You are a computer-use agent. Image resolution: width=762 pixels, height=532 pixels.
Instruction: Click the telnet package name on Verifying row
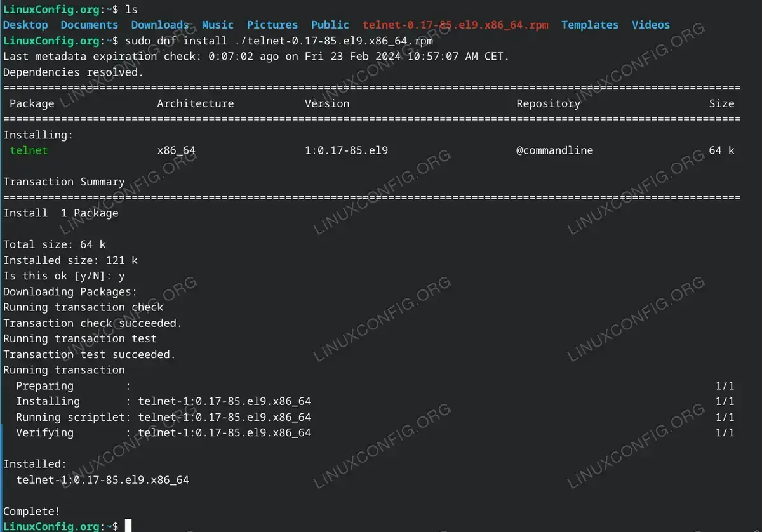click(x=224, y=432)
